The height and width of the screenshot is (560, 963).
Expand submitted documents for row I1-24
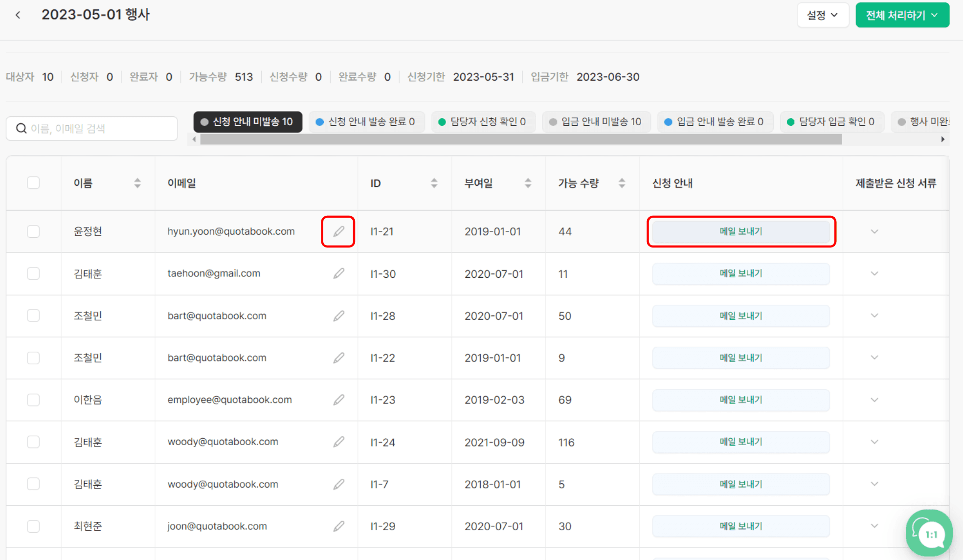coord(874,442)
